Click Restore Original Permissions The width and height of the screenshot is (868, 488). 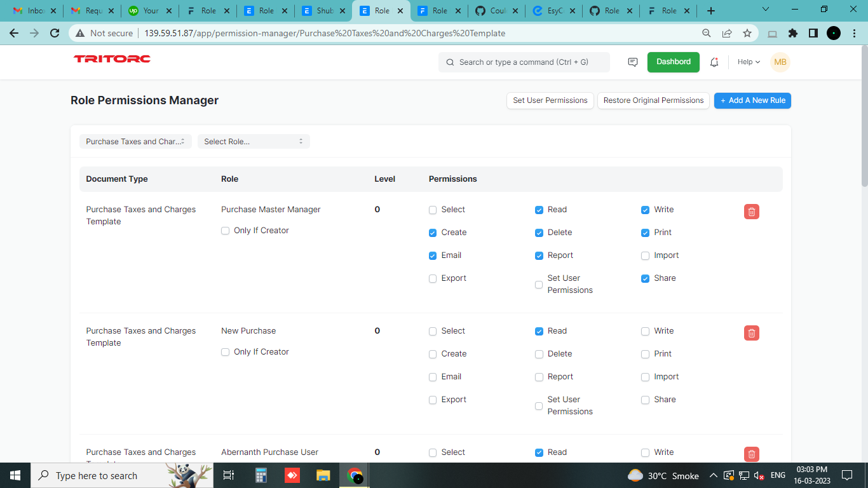(653, 100)
